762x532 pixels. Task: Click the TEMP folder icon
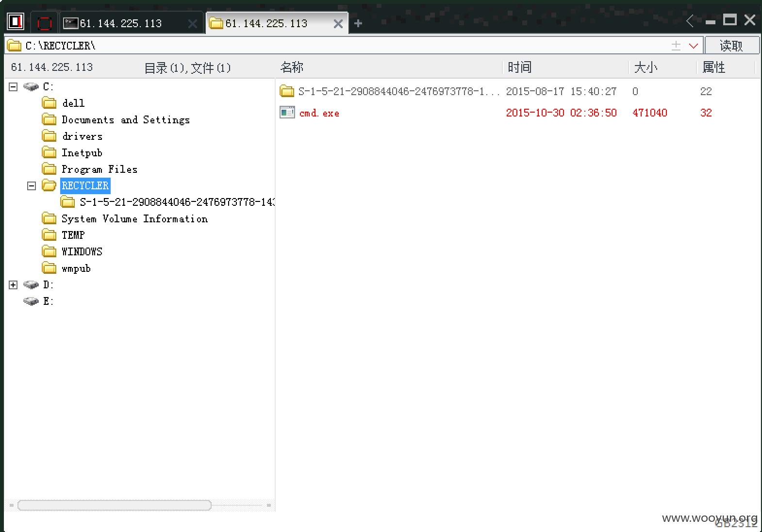pyautogui.click(x=49, y=234)
